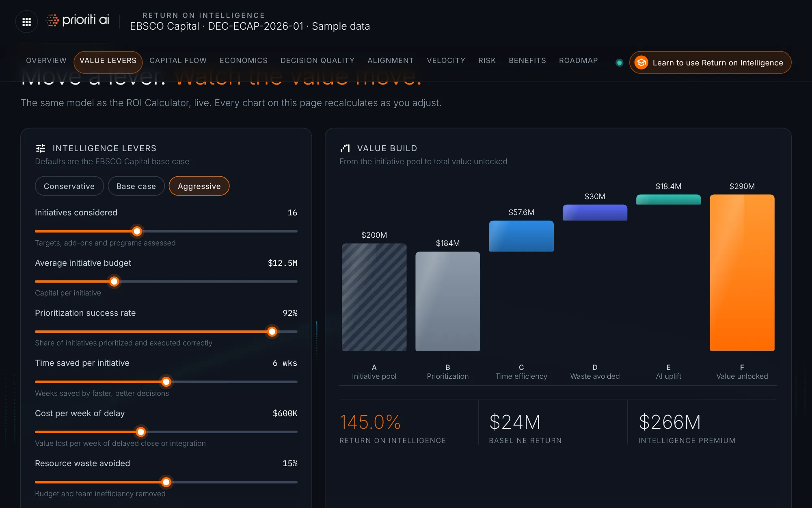812x508 pixels.
Task: Go to the Roadmap tab
Action: click(x=578, y=61)
